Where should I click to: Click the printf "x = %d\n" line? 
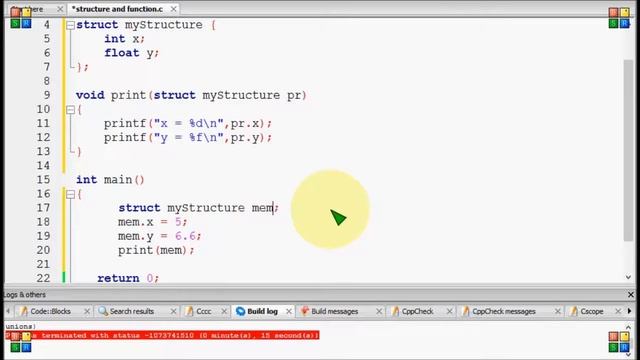[x=187, y=124]
